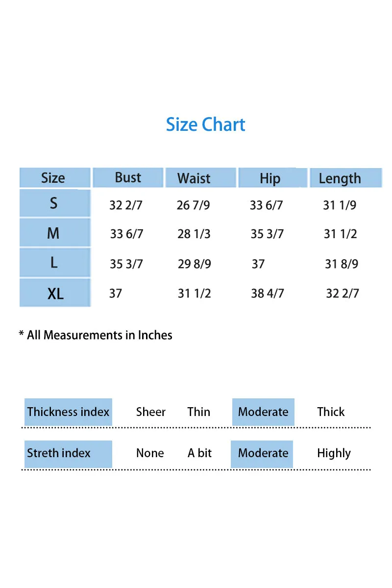Image resolution: width=392 pixels, height=588 pixels.
Task: Select Moderate in the Thickness index row
Action: [x=263, y=412]
